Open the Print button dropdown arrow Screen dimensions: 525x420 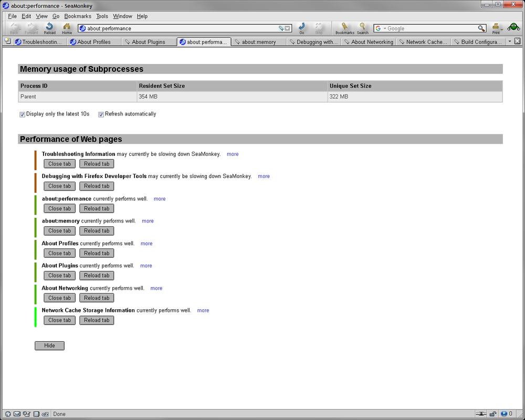click(x=501, y=29)
